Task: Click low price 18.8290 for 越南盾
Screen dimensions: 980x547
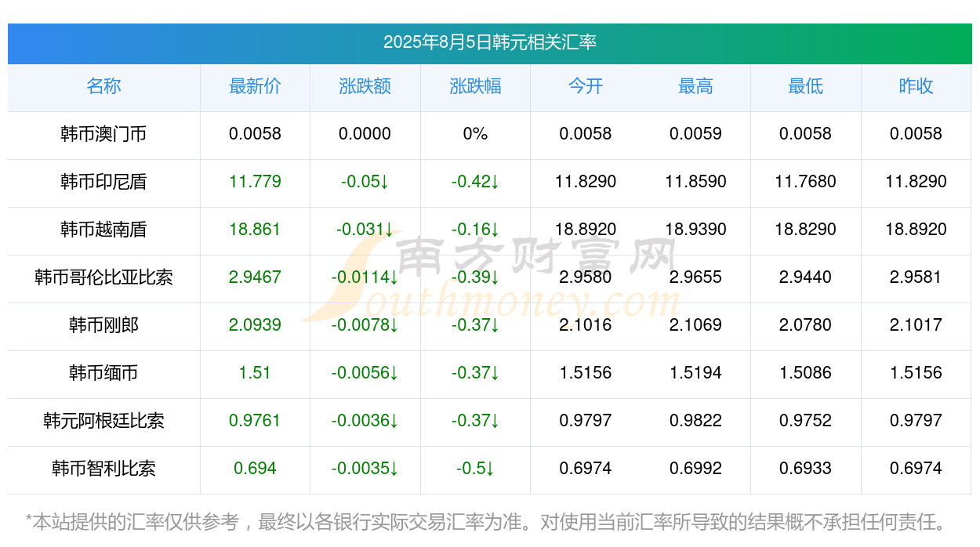Action: tap(805, 230)
